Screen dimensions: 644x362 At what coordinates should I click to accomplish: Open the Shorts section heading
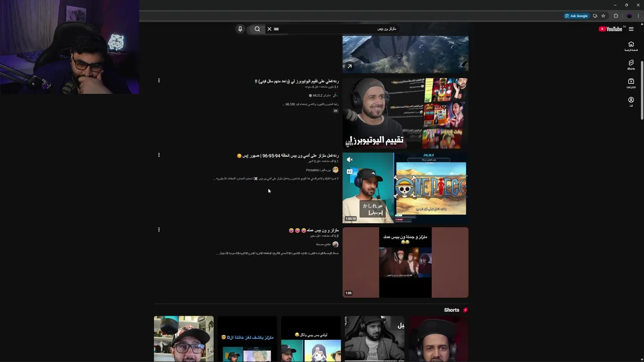point(451,310)
